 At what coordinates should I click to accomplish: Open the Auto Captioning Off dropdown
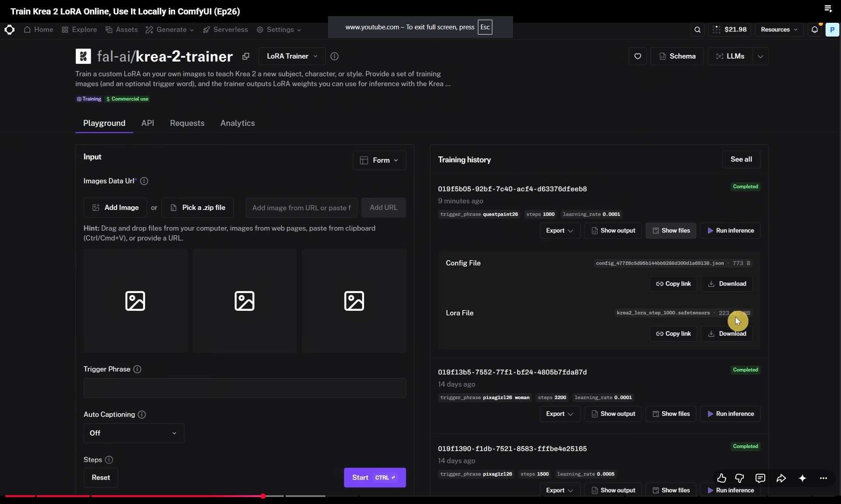tap(134, 433)
